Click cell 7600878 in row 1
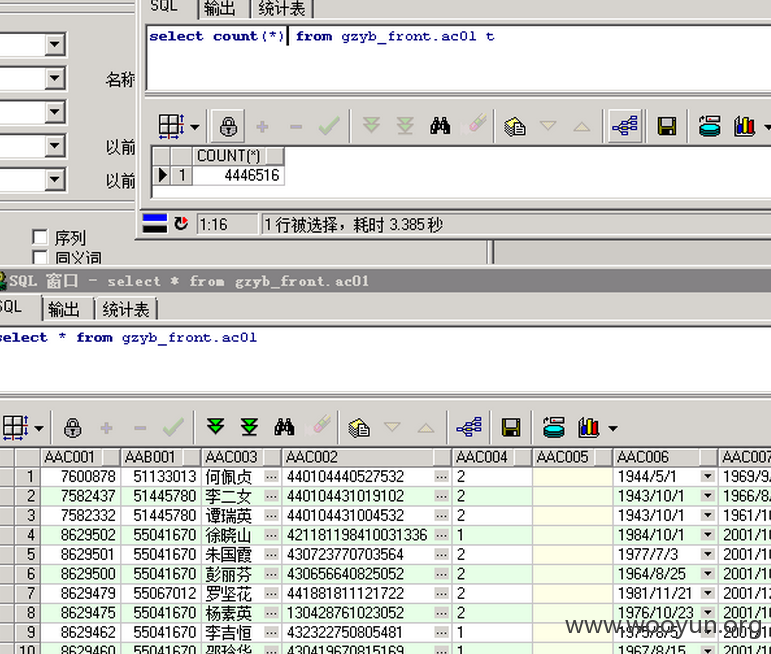This screenshot has width=771, height=654. point(79,476)
